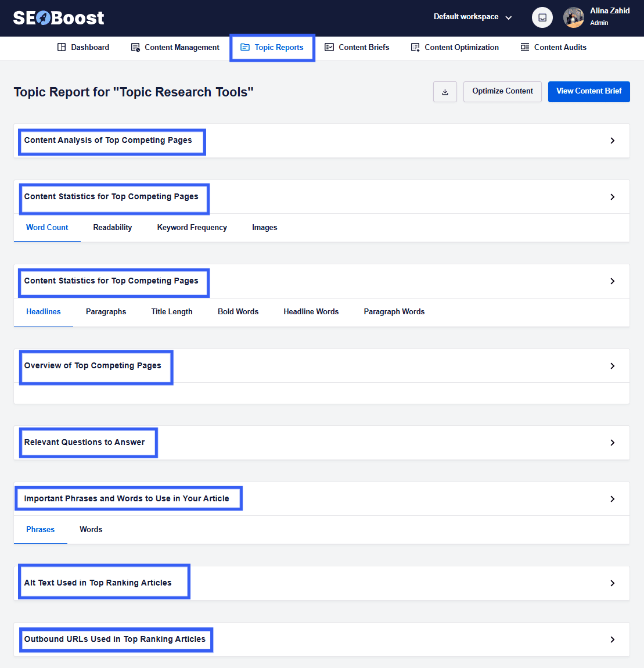Image resolution: width=644 pixels, height=668 pixels.
Task: Switch to Paragraph Words tab
Action: [x=394, y=312]
